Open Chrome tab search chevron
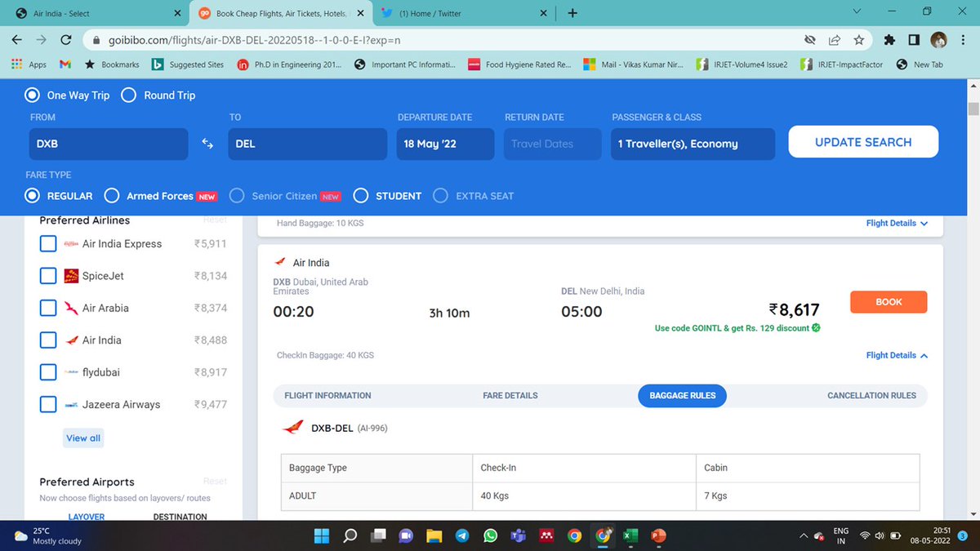 856,12
